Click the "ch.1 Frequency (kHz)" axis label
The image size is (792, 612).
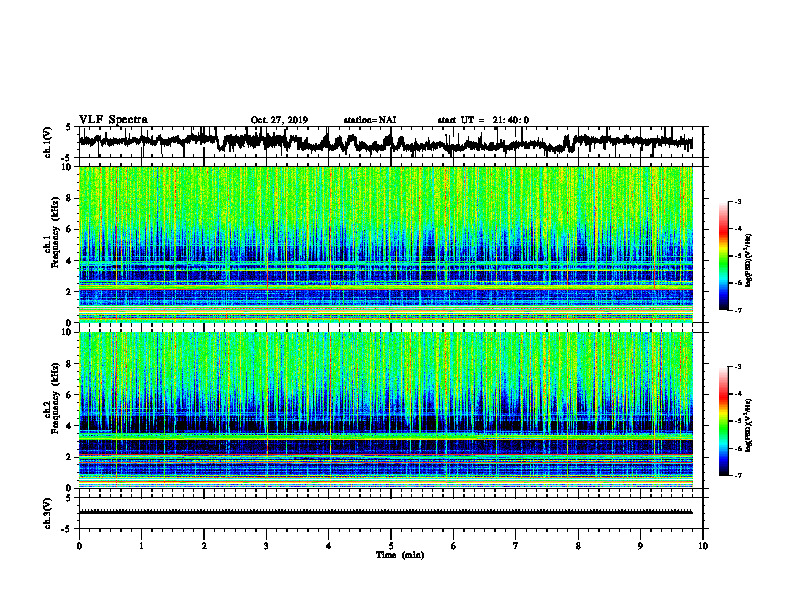(53, 232)
